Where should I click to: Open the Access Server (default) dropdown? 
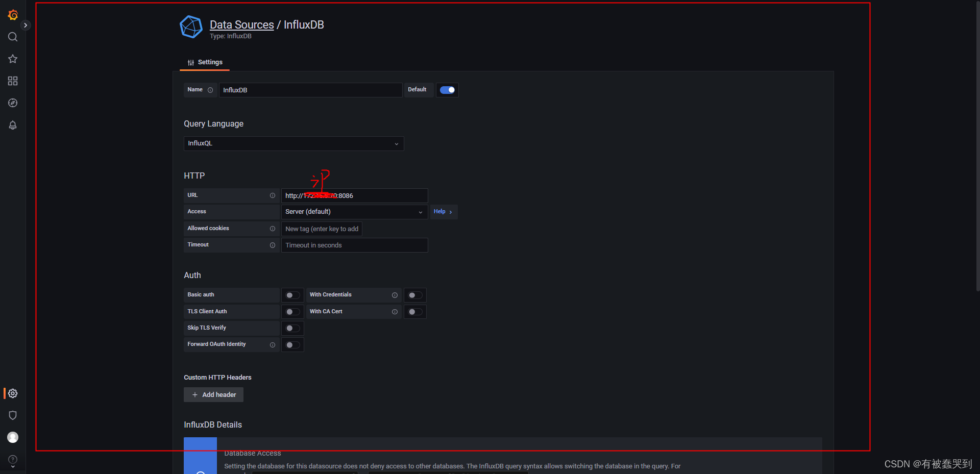354,212
